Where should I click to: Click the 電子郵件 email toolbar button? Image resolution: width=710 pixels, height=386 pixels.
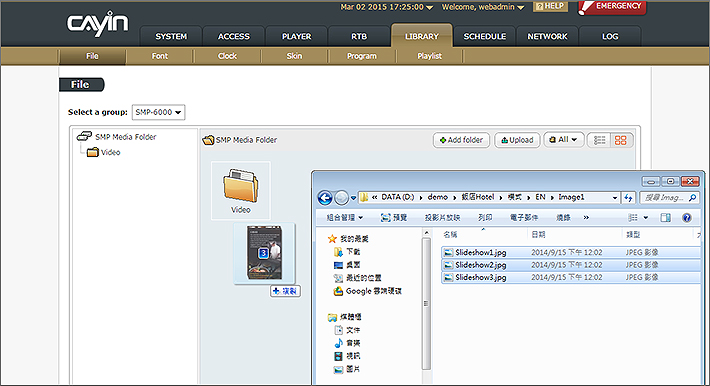coord(524,217)
